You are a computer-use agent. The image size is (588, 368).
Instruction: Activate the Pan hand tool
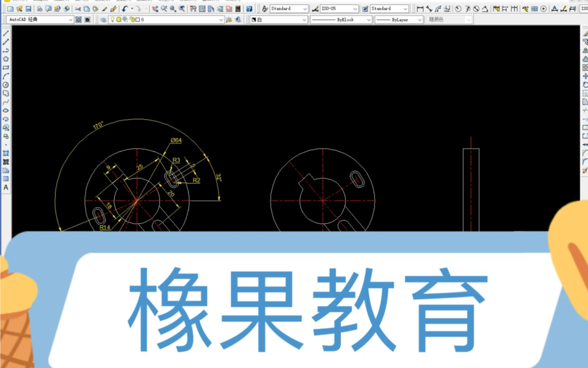[x=155, y=9]
